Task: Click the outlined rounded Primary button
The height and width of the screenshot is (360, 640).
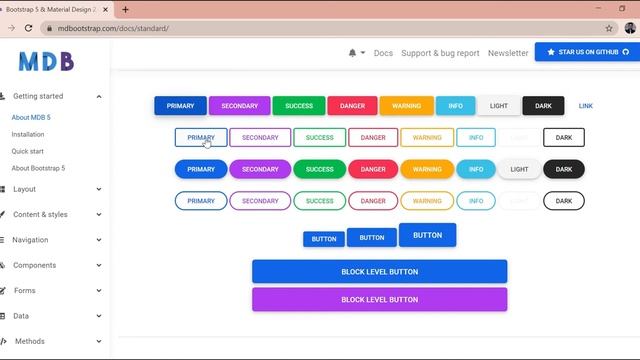Action: [201, 201]
